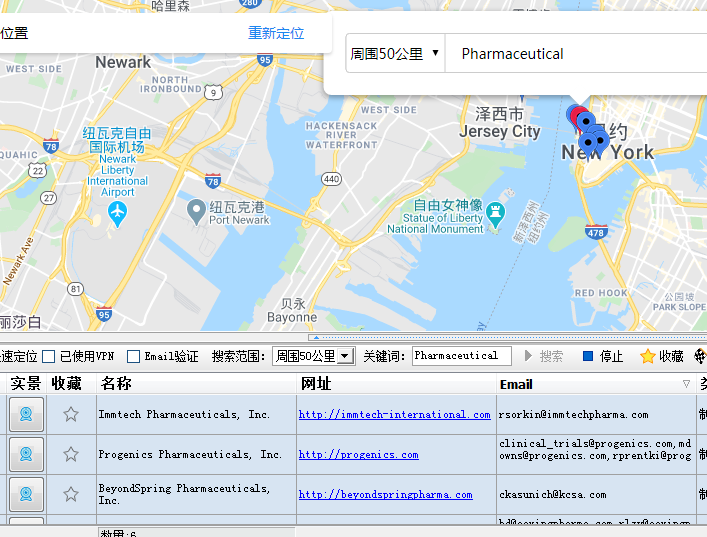
Task: Click the Route 440 road shield
Action: pyautogui.click(x=331, y=179)
